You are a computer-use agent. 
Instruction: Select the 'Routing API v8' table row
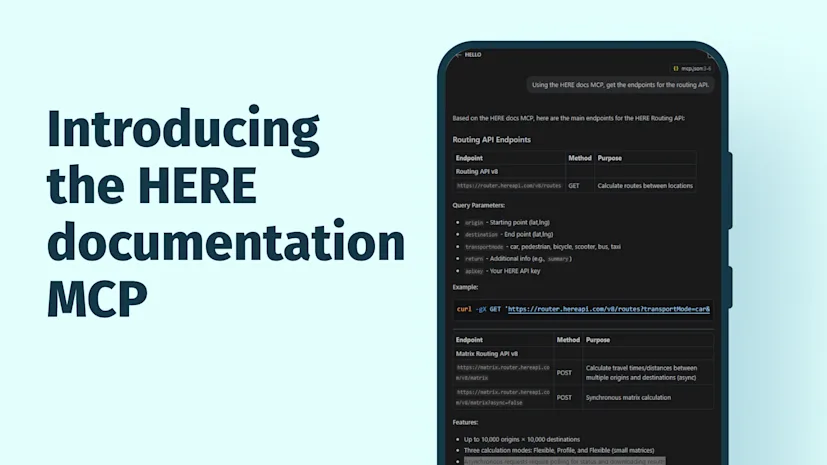pyautogui.click(x=574, y=171)
